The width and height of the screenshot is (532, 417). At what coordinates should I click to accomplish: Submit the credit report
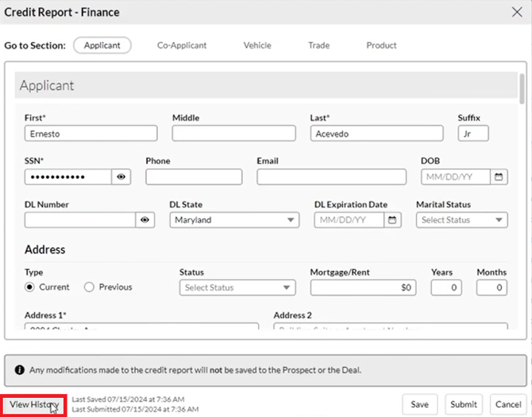point(464,404)
